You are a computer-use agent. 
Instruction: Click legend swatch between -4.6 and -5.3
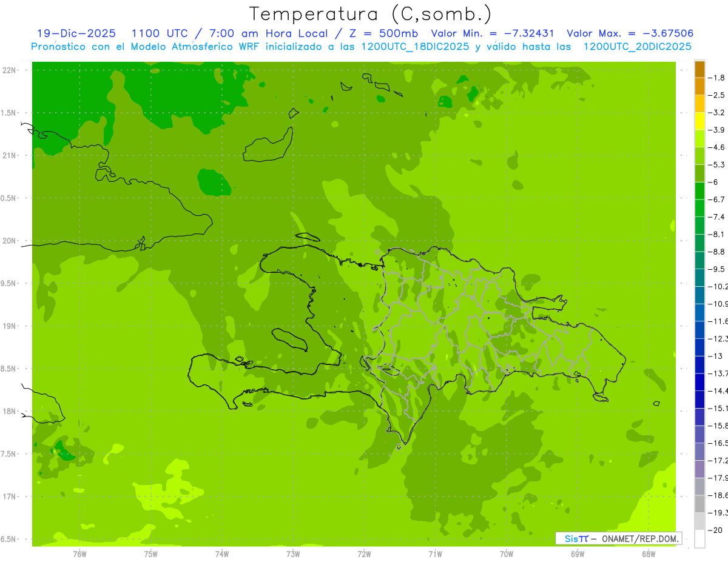[699, 156]
